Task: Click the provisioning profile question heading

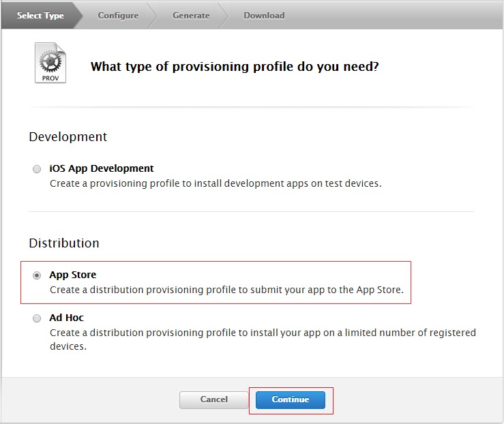Action: pos(235,67)
